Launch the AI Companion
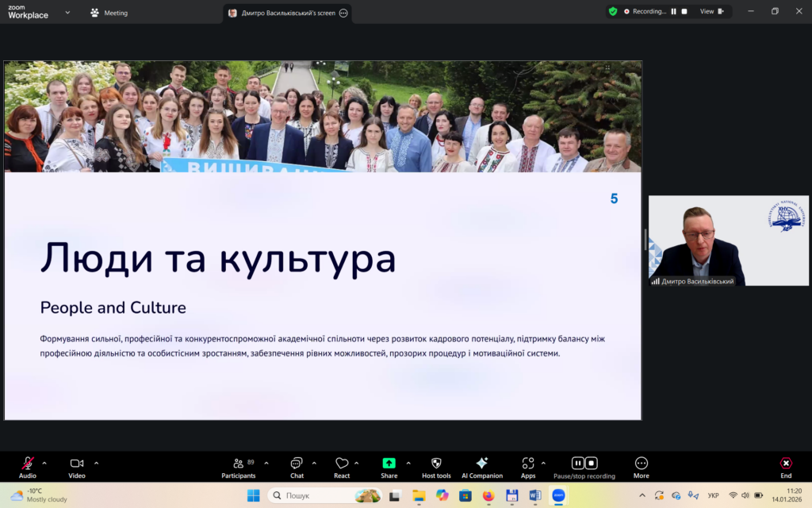Screen dimensions: 812x508 (481, 464)
